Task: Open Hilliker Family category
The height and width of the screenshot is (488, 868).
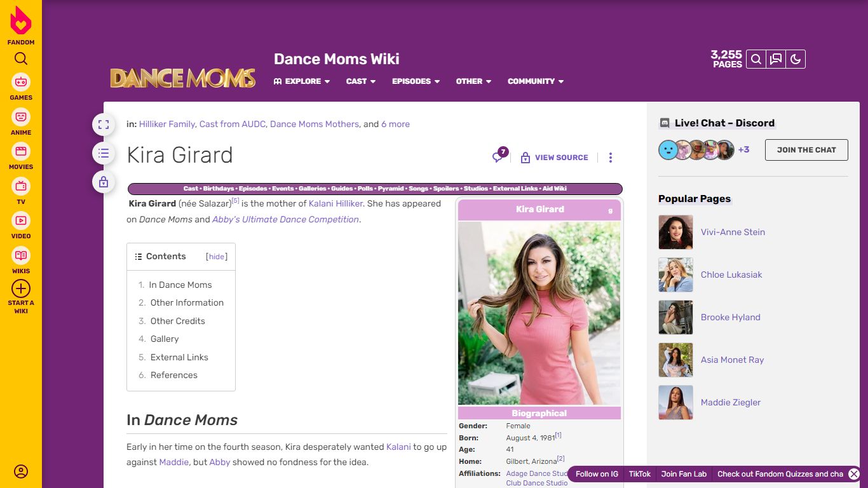Action: (167, 125)
